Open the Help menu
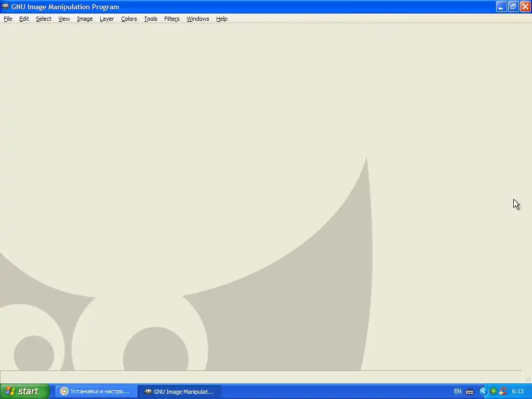Screen dimensions: 532x399 click(221, 19)
